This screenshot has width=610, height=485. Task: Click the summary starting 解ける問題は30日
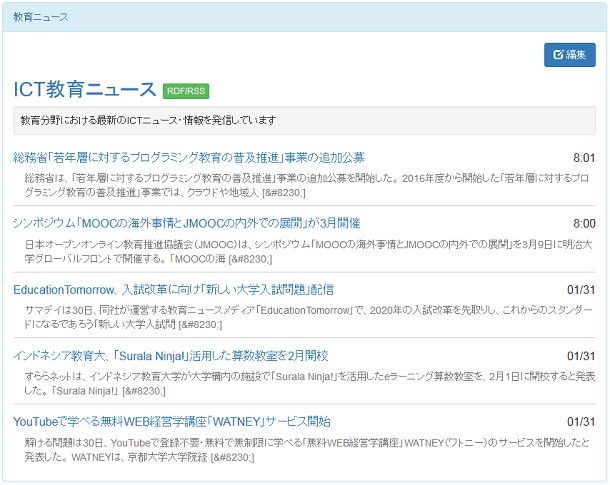[307, 449]
